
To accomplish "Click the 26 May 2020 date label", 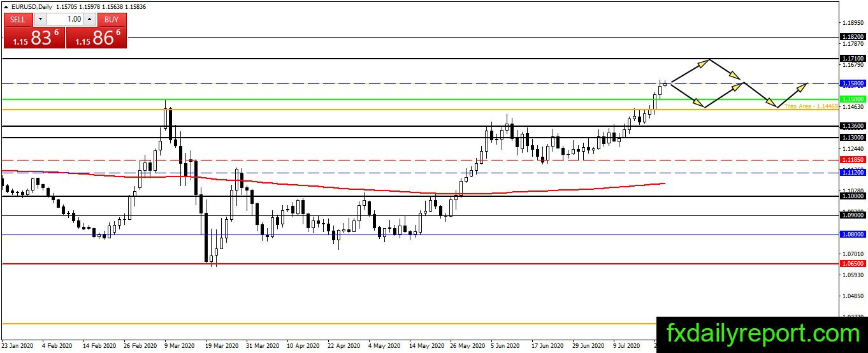I will [467, 346].
